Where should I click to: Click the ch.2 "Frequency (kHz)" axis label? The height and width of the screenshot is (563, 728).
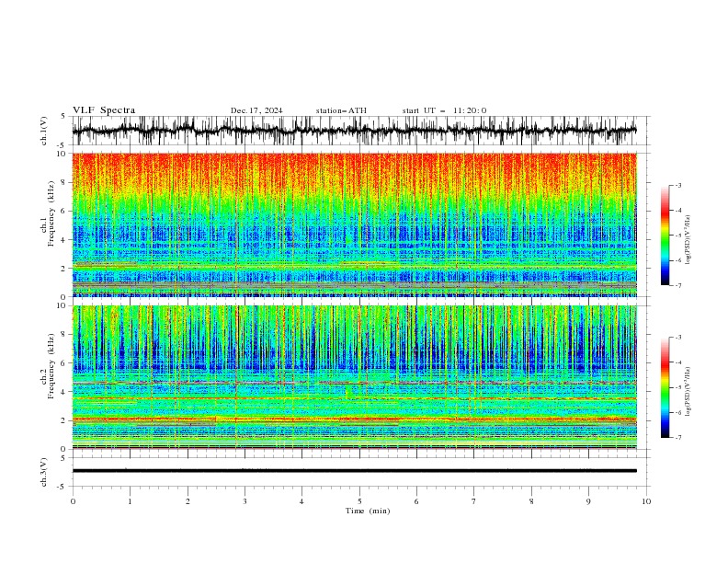pyautogui.click(x=51, y=366)
